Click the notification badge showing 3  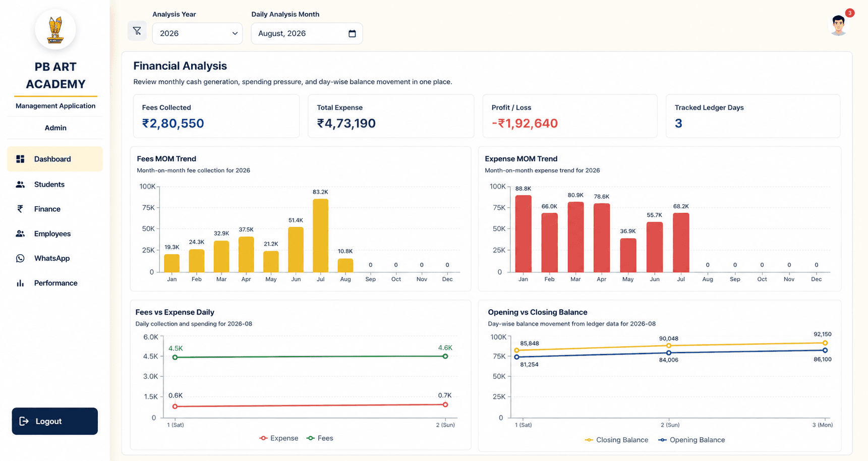pyautogui.click(x=850, y=13)
